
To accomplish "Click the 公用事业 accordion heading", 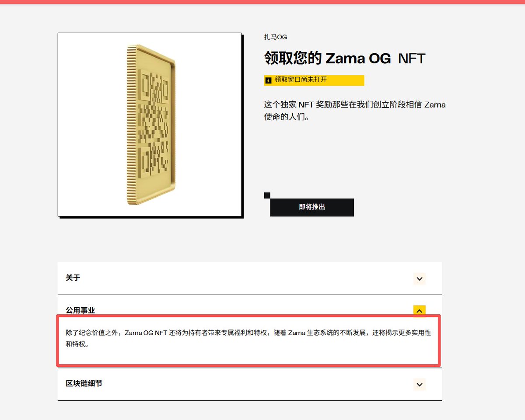I will coord(80,310).
